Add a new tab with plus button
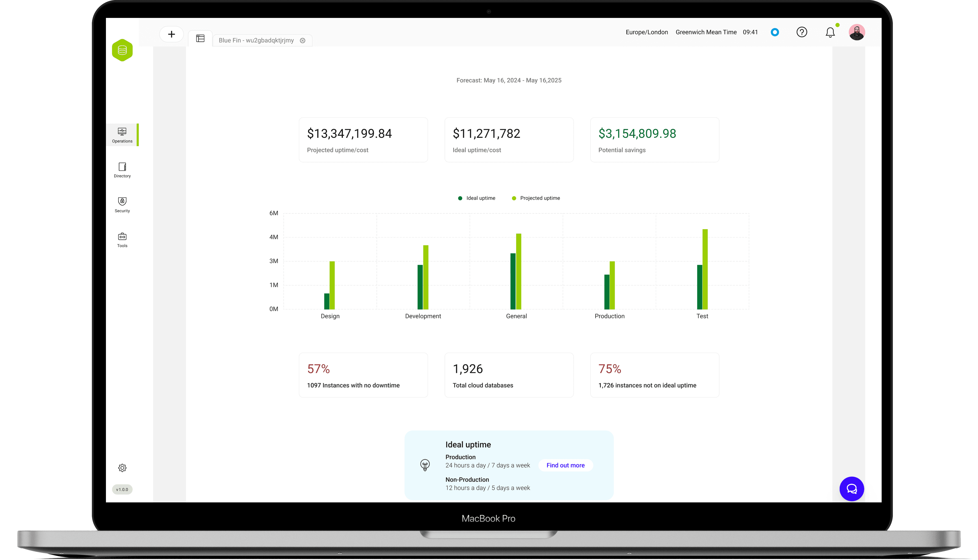The width and height of the screenshot is (978, 560). [x=171, y=34]
